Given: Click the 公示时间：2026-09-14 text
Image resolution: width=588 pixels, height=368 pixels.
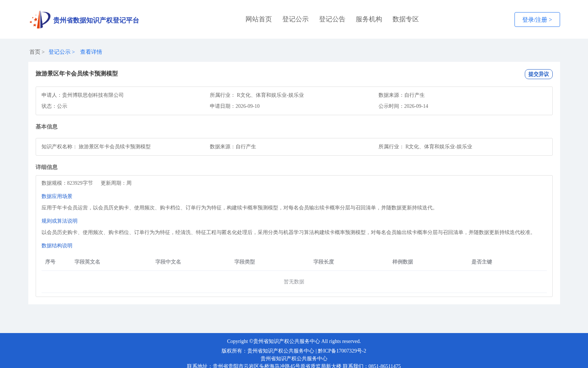Looking at the screenshot, I should click(404, 106).
